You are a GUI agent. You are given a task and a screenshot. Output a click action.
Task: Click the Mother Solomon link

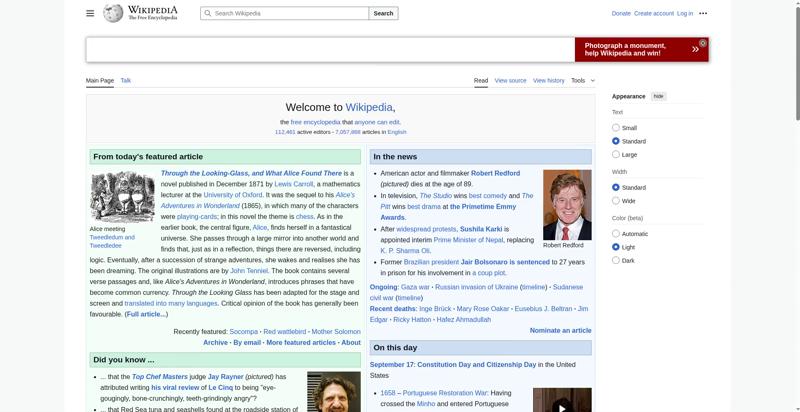pyautogui.click(x=336, y=331)
